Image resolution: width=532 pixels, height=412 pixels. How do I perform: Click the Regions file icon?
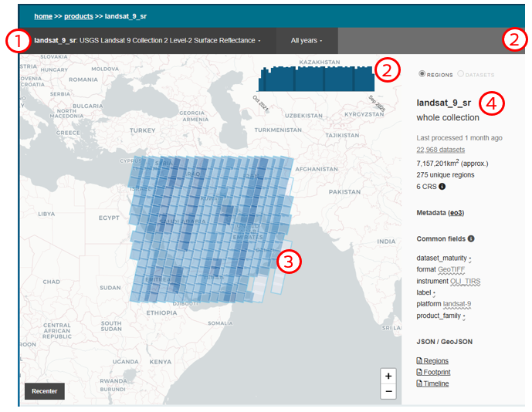(419, 361)
